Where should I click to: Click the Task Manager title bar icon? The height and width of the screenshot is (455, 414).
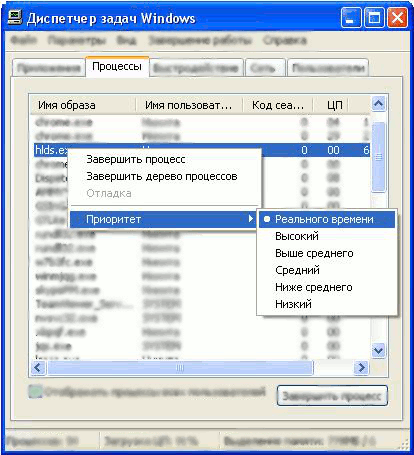[x=15, y=18]
